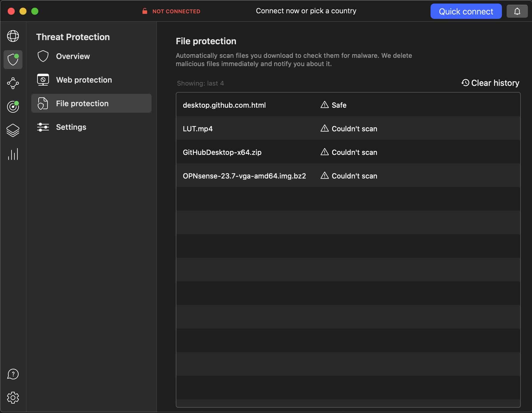The width and height of the screenshot is (532, 413).
Task: Open the stacked layers sidebar icon
Action: pos(13,130)
